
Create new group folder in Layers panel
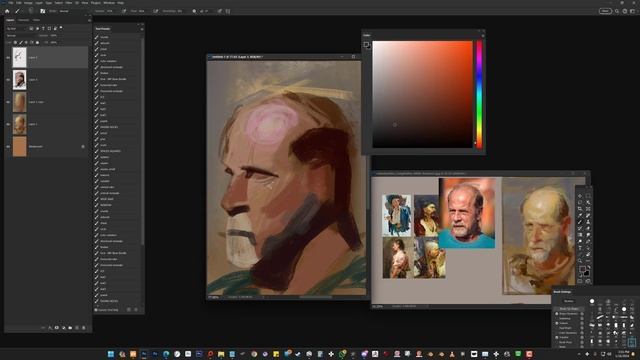(70, 328)
